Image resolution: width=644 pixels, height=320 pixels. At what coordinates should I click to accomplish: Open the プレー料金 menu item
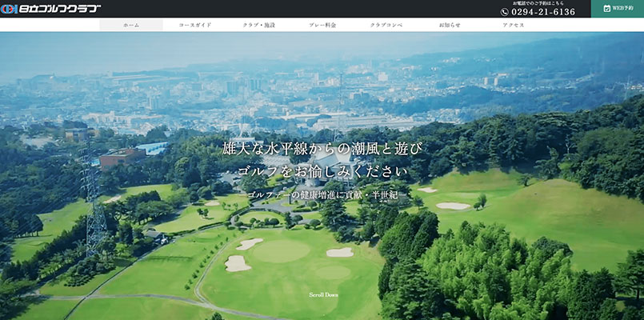tap(322, 25)
